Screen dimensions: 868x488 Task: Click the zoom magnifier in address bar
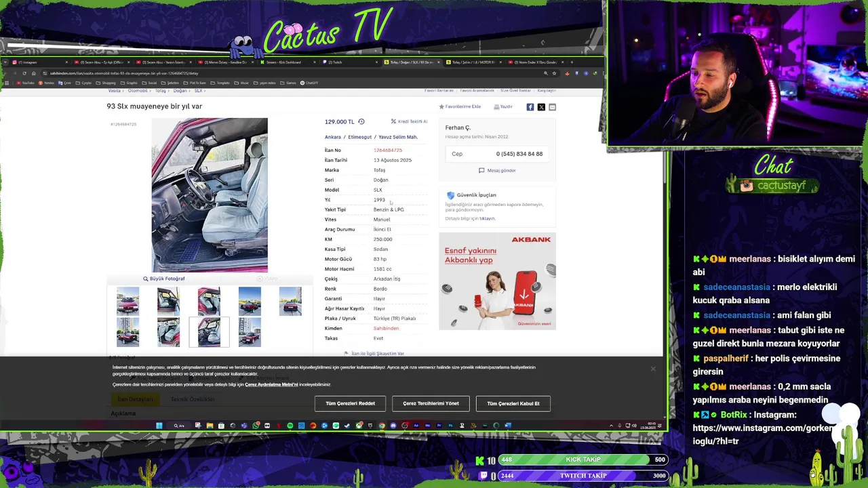pyautogui.click(x=545, y=73)
